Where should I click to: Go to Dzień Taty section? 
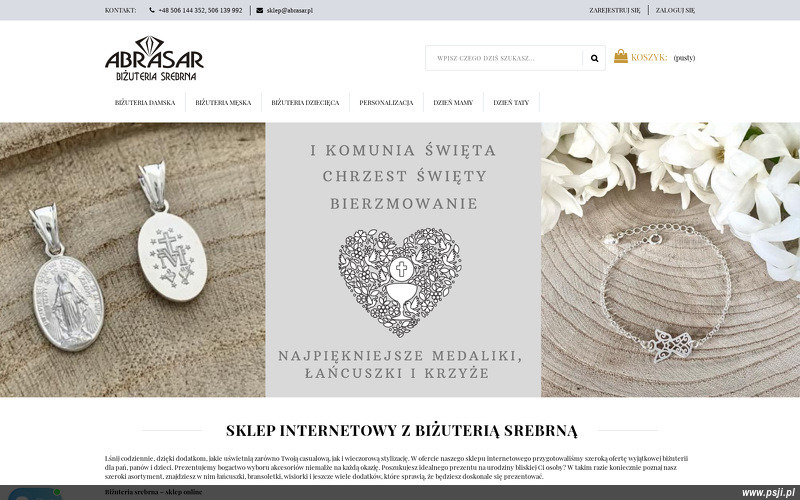(511, 103)
